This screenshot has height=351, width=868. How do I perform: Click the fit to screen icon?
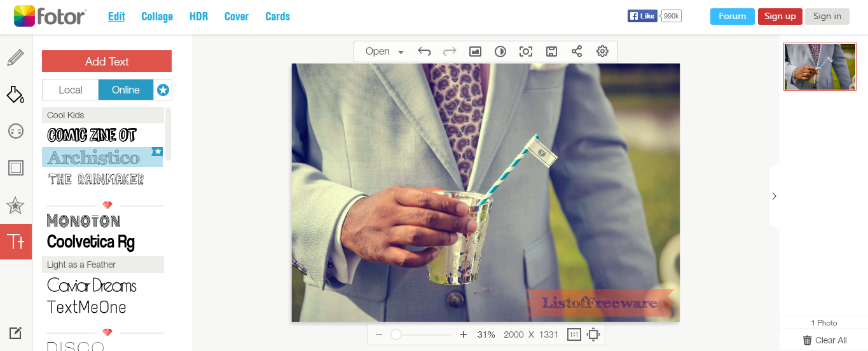click(x=593, y=334)
